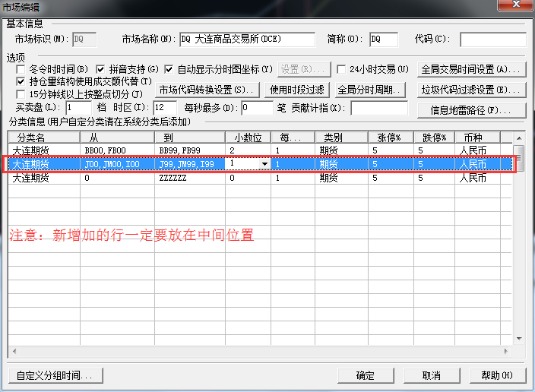This screenshot has height=392, width=535.
Task: Open 自定义分组时间 settings
Action: pyautogui.click(x=55, y=375)
